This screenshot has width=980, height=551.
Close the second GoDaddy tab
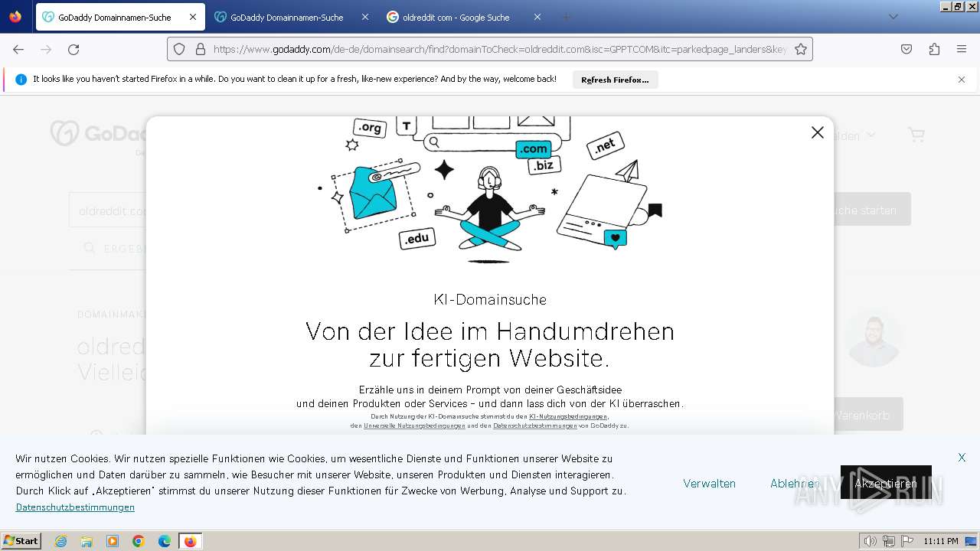click(364, 17)
